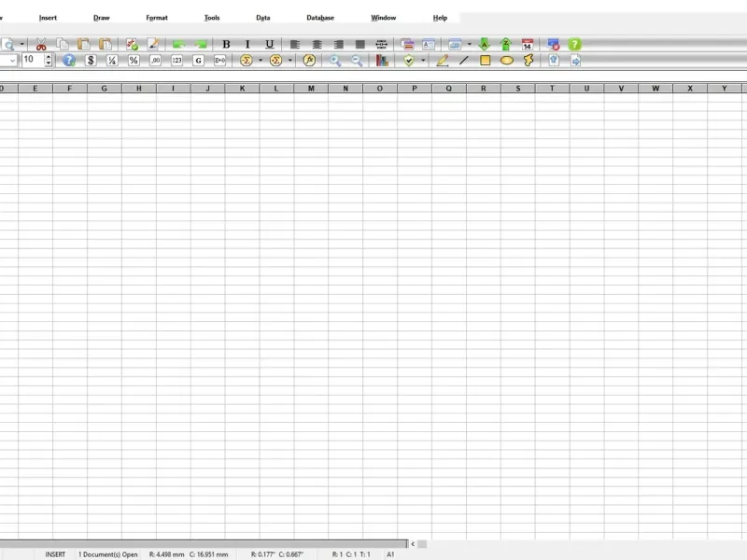Click the Zoom In magnifier
Viewport: 747px width, 560px height.
point(335,61)
